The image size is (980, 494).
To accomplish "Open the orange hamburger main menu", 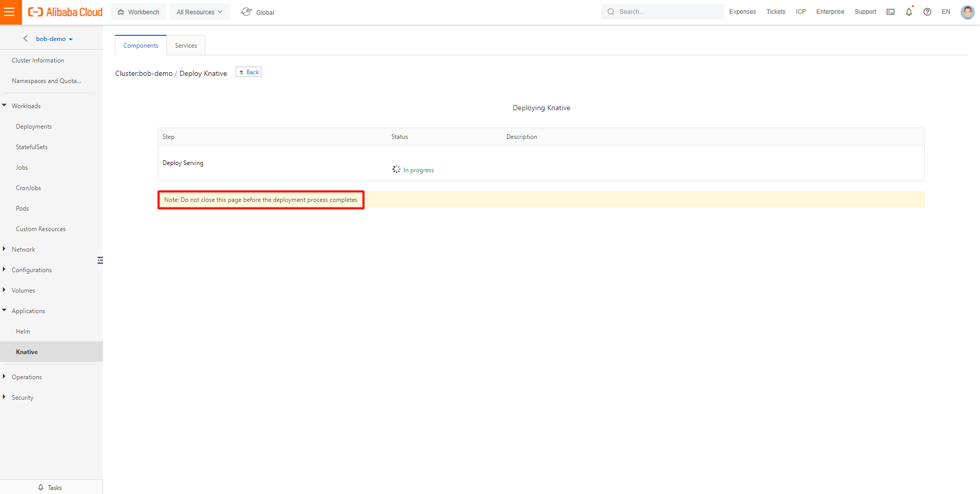I will pos(11,12).
